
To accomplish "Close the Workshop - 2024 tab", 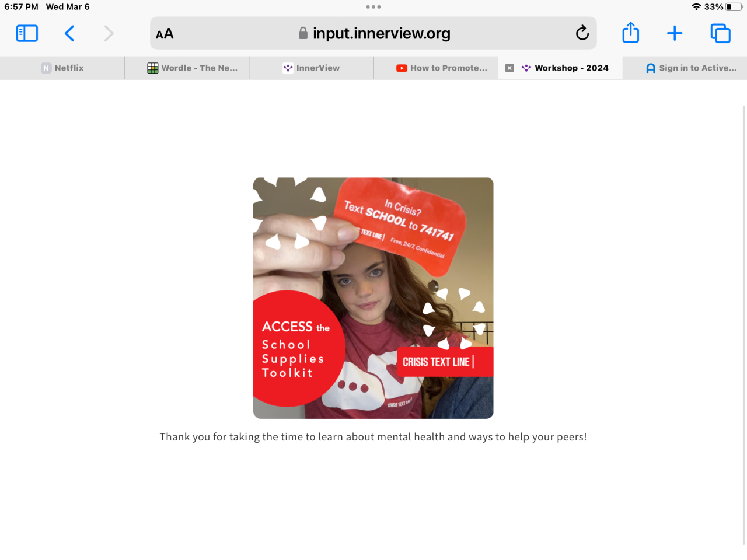I will pyautogui.click(x=509, y=68).
